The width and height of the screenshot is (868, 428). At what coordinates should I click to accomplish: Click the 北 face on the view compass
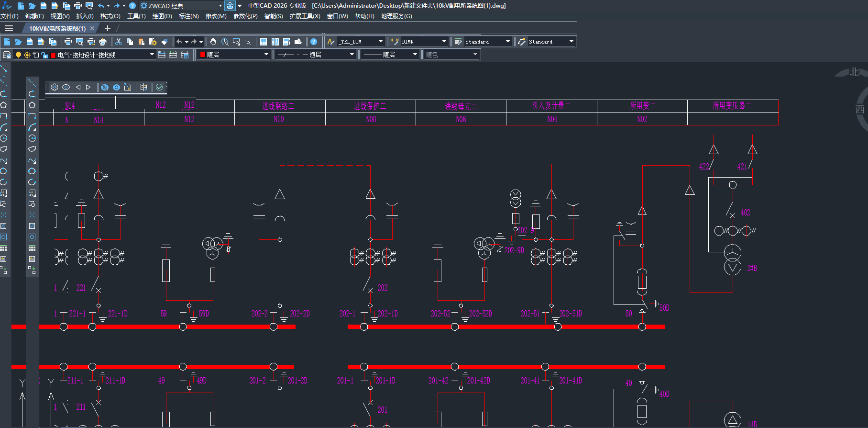[x=854, y=72]
